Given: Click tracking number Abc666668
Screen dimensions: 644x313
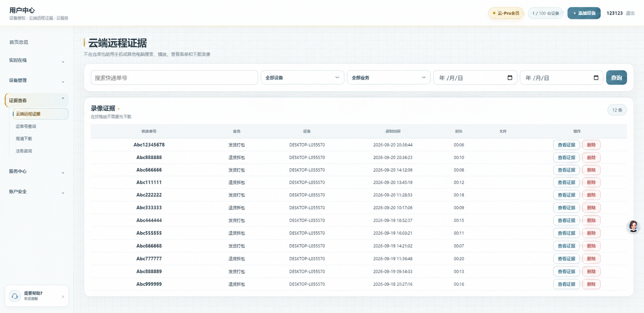Looking at the screenshot, I should (149, 246).
